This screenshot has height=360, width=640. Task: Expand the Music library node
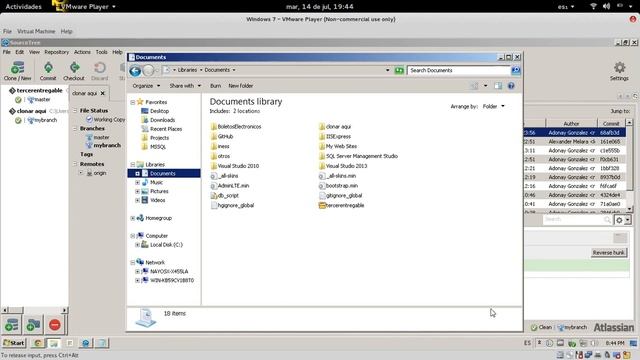138,182
